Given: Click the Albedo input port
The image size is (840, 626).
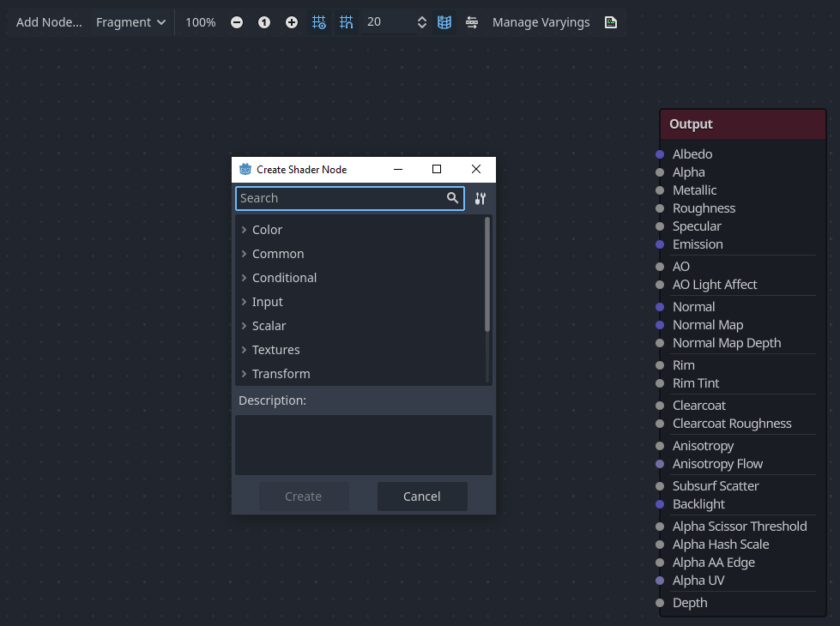Looking at the screenshot, I should click(660, 154).
